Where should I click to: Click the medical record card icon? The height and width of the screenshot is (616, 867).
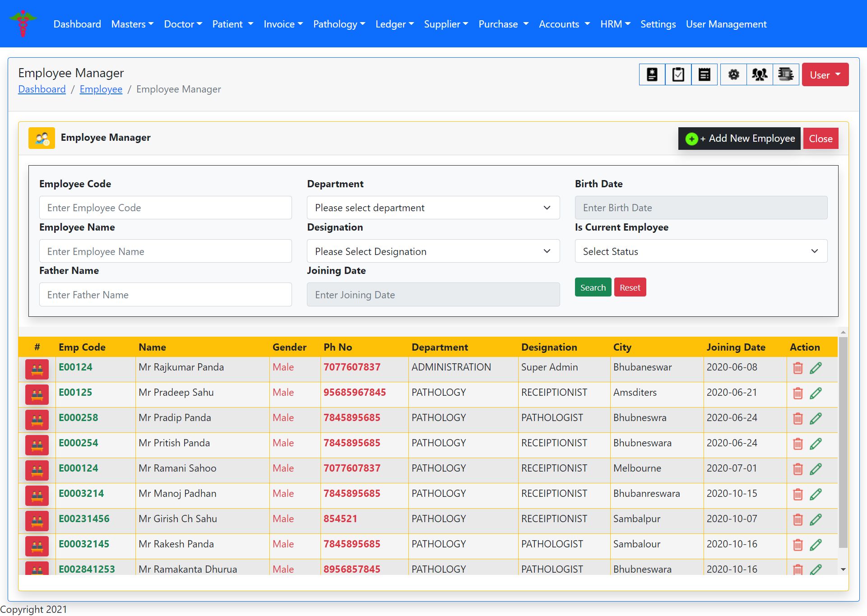(x=652, y=74)
